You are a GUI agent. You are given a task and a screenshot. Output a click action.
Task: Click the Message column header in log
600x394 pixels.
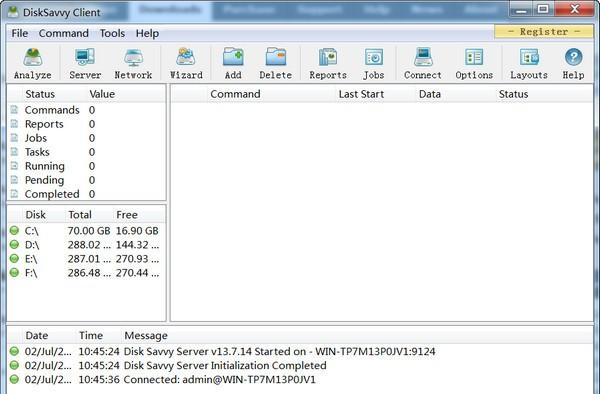click(x=146, y=335)
